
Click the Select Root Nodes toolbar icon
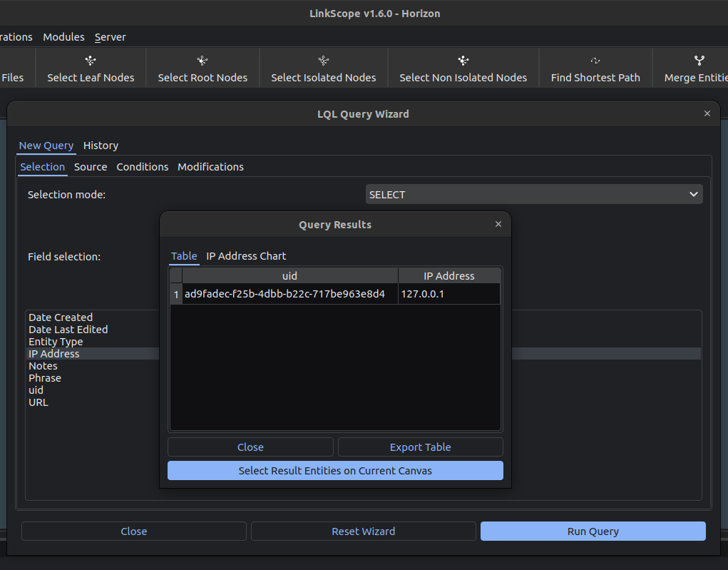[x=202, y=61]
